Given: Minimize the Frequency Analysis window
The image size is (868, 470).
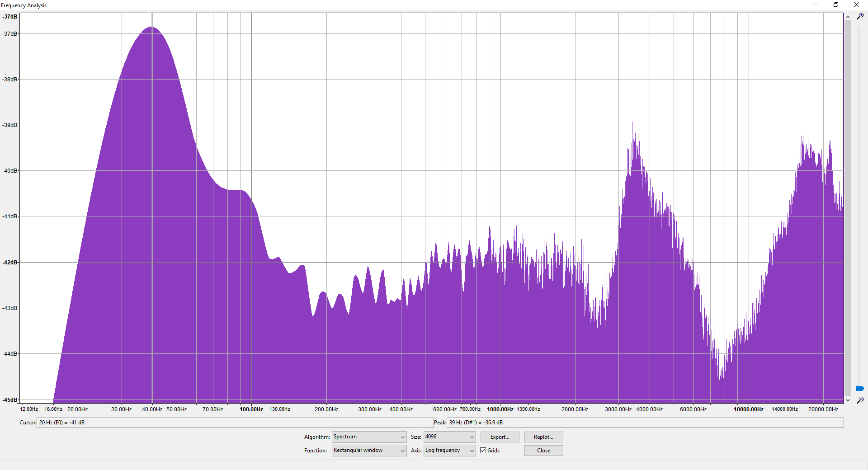Looking at the screenshot, I should [x=816, y=5].
